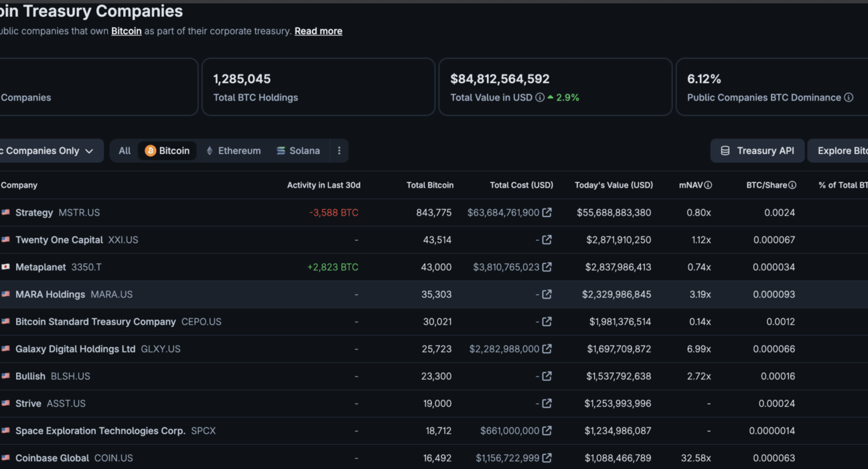Click Coinbase Global cost external link icon
The width and height of the screenshot is (868, 469).
[547, 458]
